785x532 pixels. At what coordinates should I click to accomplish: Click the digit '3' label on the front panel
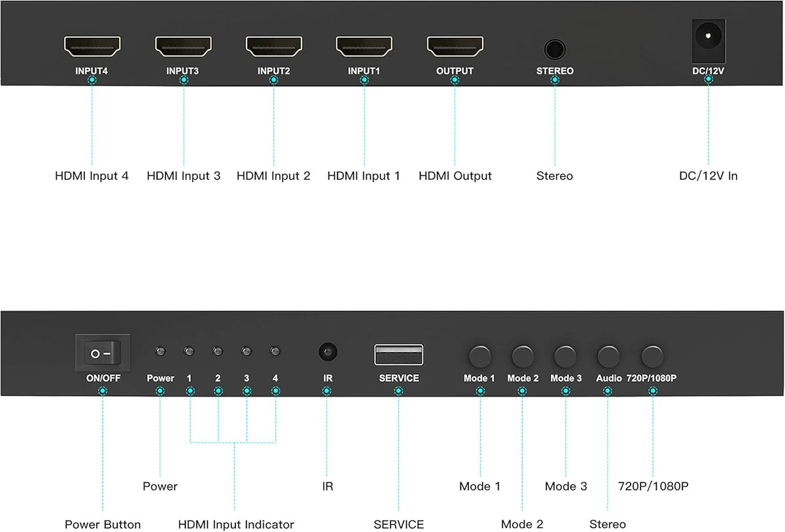click(x=247, y=378)
